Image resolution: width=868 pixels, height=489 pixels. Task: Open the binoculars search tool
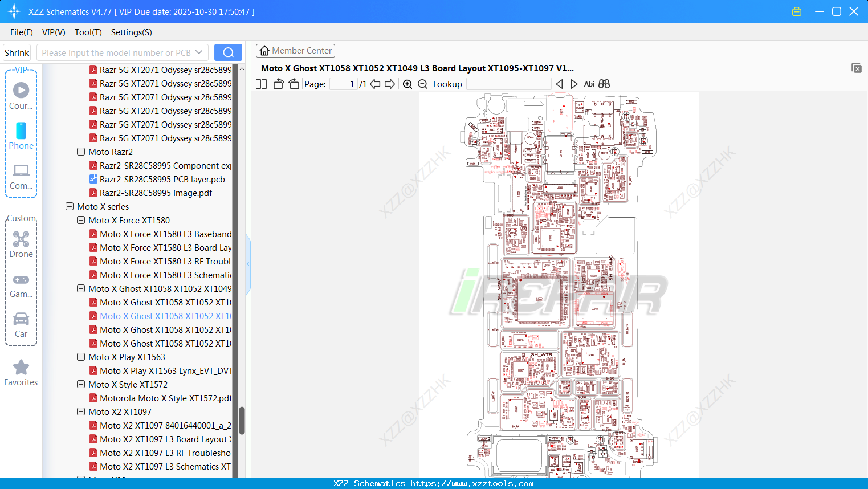(x=604, y=84)
